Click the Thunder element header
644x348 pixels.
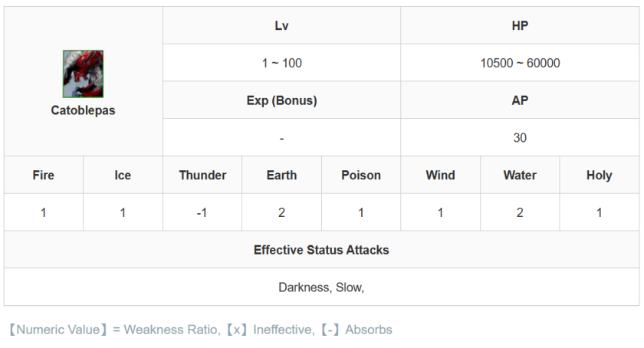(202, 176)
